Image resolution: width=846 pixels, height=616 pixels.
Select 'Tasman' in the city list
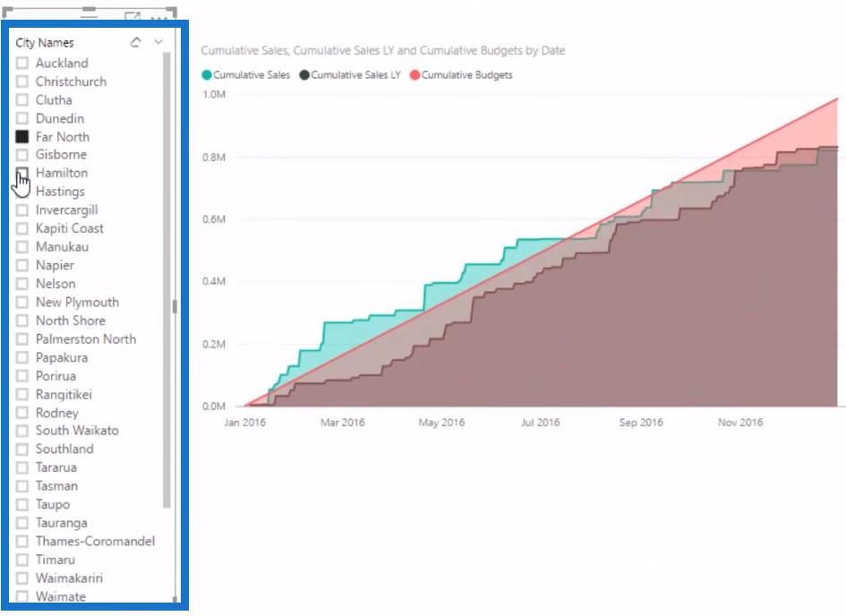(56, 485)
